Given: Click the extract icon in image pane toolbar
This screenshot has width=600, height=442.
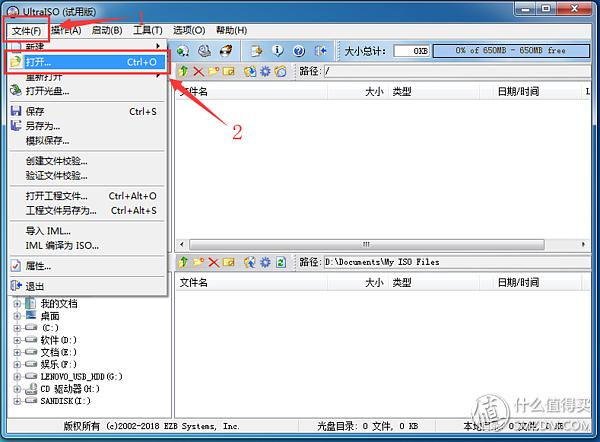Looking at the screenshot, I should pyautogui.click(x=250, y=71).
